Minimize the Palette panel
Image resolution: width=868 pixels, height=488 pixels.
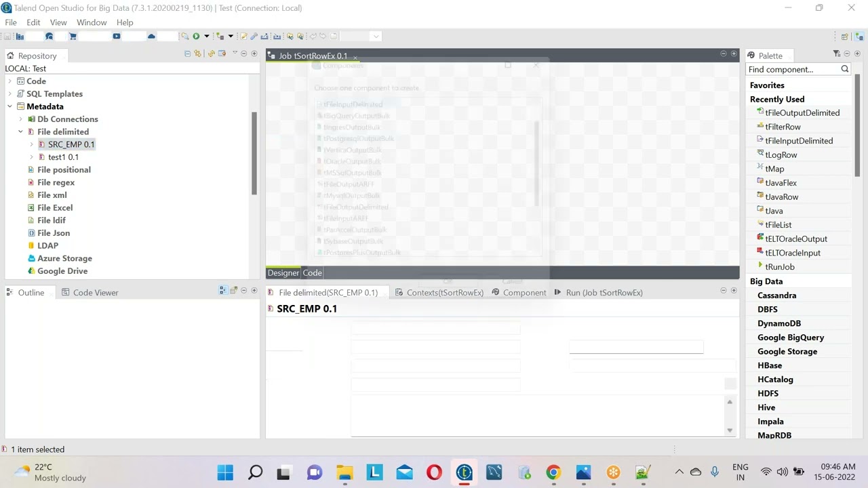pos(847,54)
